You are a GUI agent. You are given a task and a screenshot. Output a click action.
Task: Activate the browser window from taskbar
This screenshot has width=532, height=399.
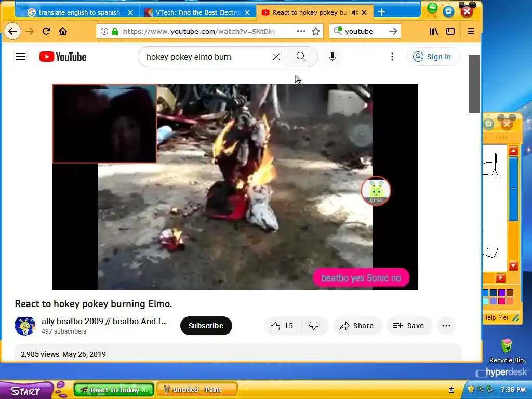[114, 390]
